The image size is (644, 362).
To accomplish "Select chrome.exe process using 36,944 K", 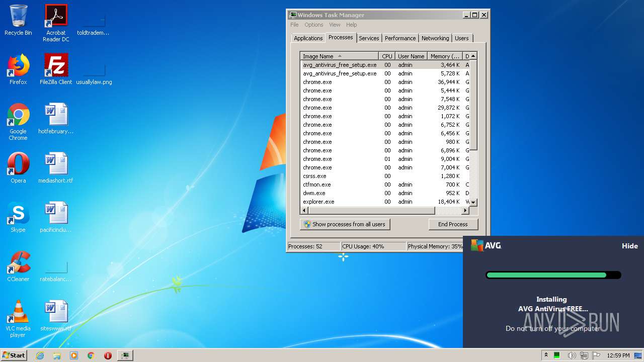I will [385, 82].
